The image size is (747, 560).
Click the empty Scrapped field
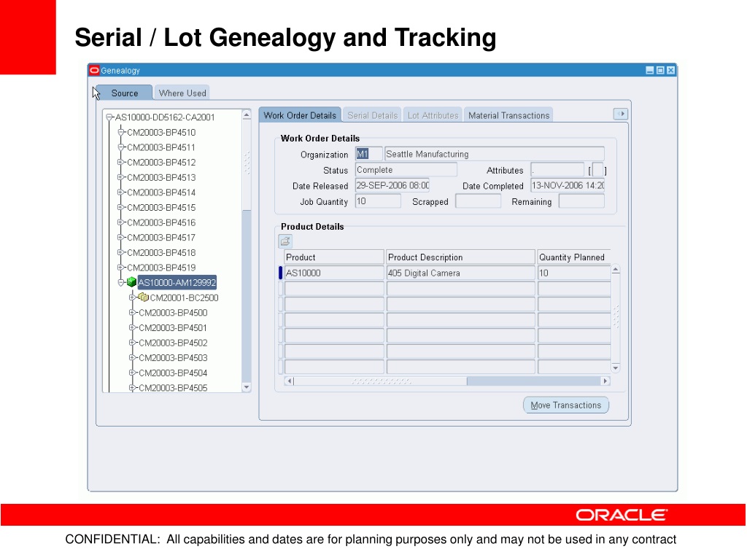[478, 201]
